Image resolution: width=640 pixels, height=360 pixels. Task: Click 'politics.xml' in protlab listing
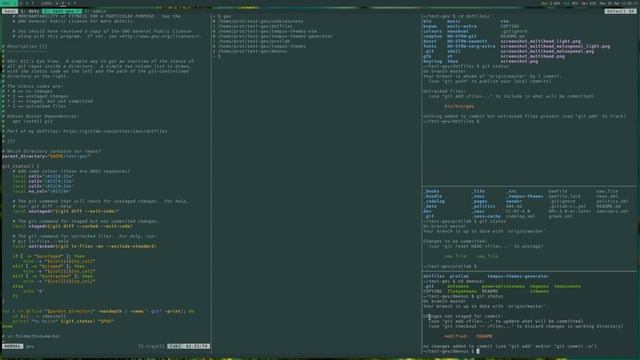click(x=612, y=201)
